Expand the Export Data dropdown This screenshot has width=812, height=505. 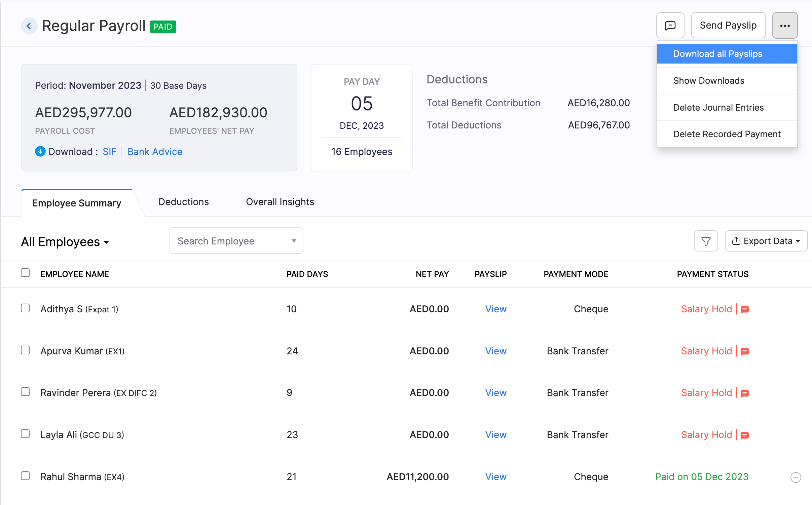[766, 241]
